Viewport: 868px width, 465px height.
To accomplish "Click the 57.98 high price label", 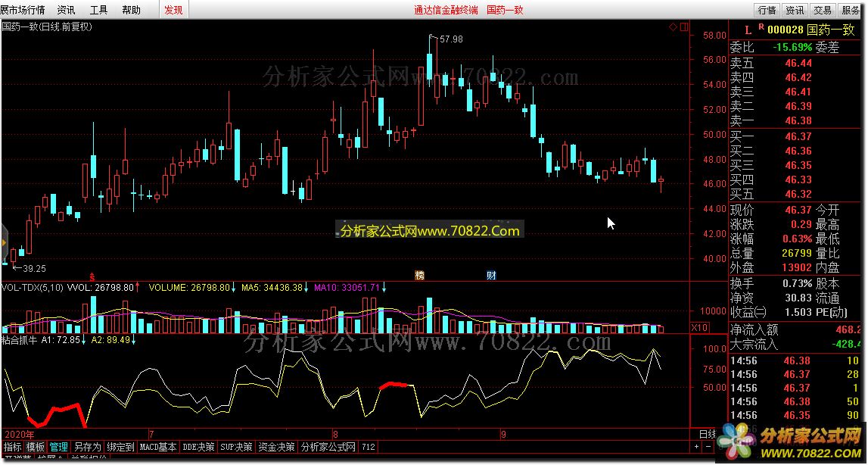I will tap(451, 39).
